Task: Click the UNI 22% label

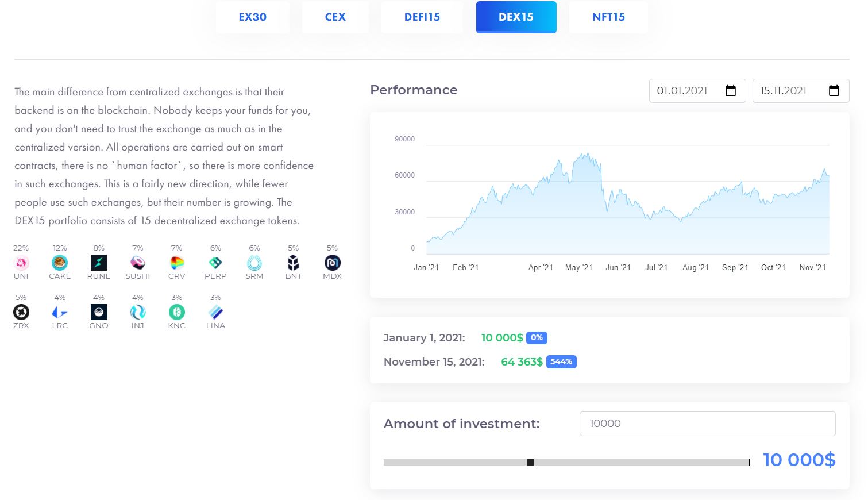Action: pos(21,248)
